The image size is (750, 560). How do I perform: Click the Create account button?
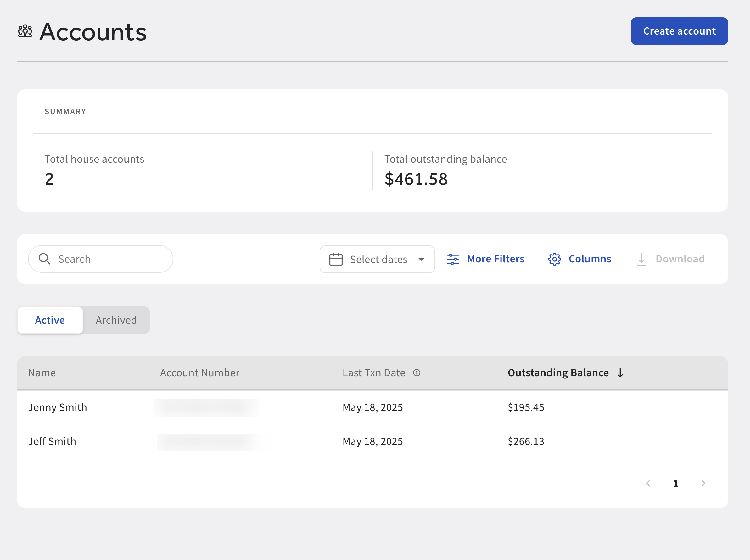(679, 31)
